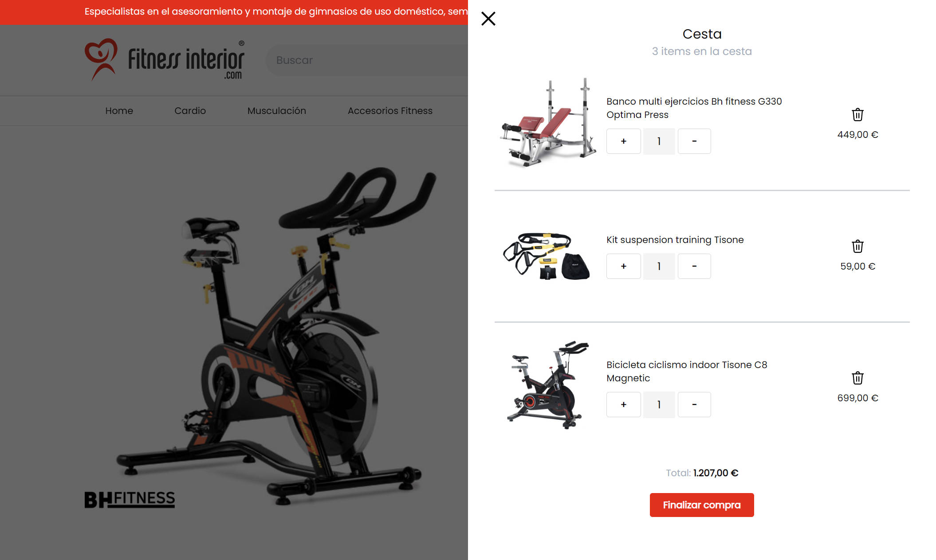
Task: Click the Fitness interior logo
Action: pyautogui.click(x=164, y=60)
